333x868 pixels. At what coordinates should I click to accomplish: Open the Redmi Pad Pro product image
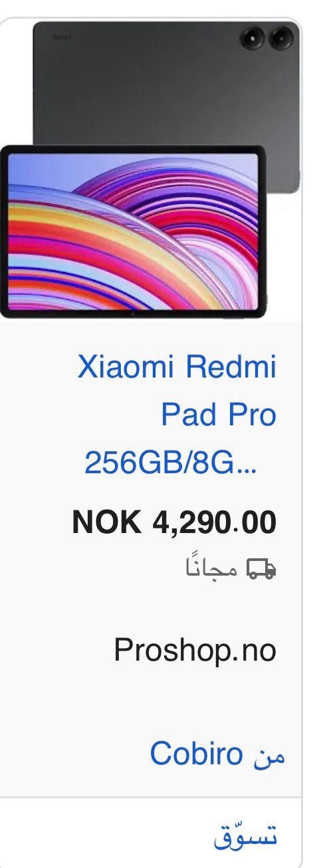click(150, 169)
